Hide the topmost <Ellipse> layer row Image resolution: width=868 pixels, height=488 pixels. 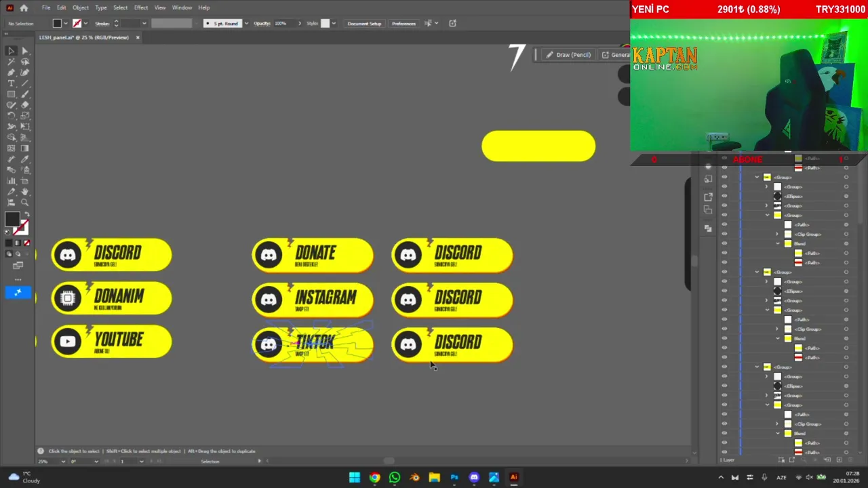pos(724,196)
